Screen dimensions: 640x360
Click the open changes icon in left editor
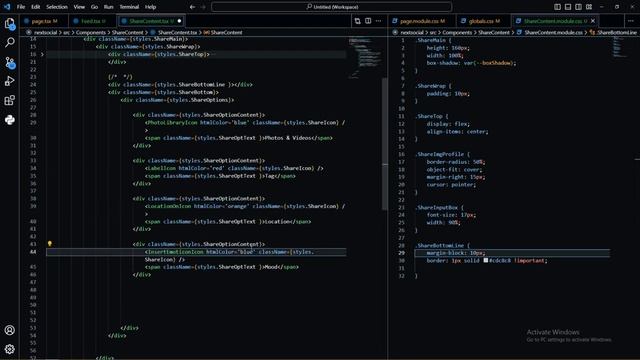[358, 21]
